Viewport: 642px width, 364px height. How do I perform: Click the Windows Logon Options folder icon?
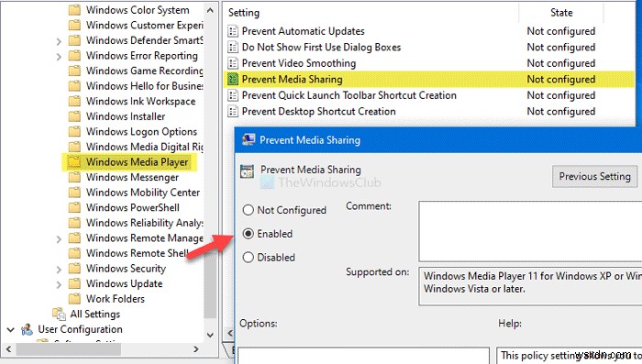(x=74, y=131)
